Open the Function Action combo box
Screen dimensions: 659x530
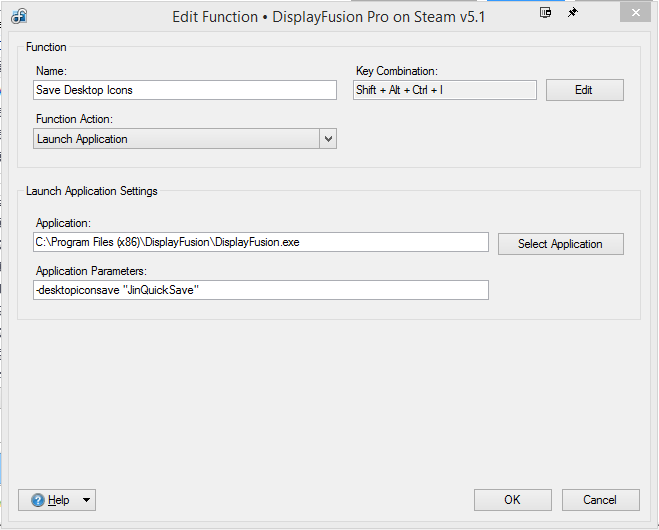(176, 139)
